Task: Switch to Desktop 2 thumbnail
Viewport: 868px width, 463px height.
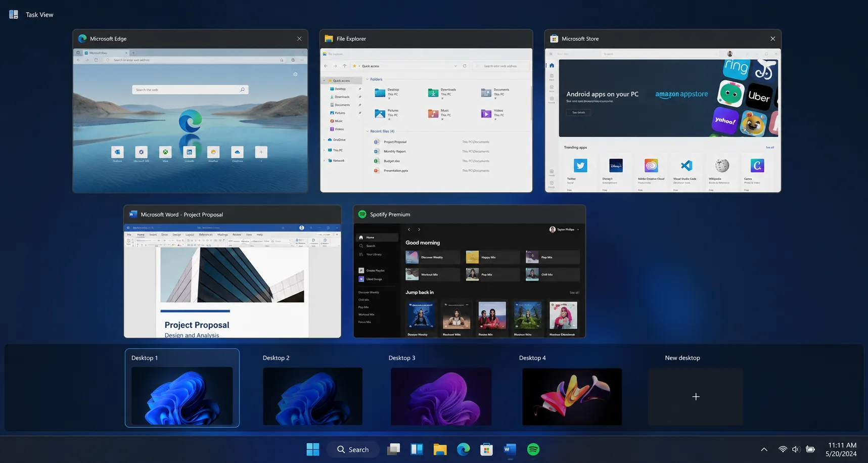Action: (x=312, y=396)
